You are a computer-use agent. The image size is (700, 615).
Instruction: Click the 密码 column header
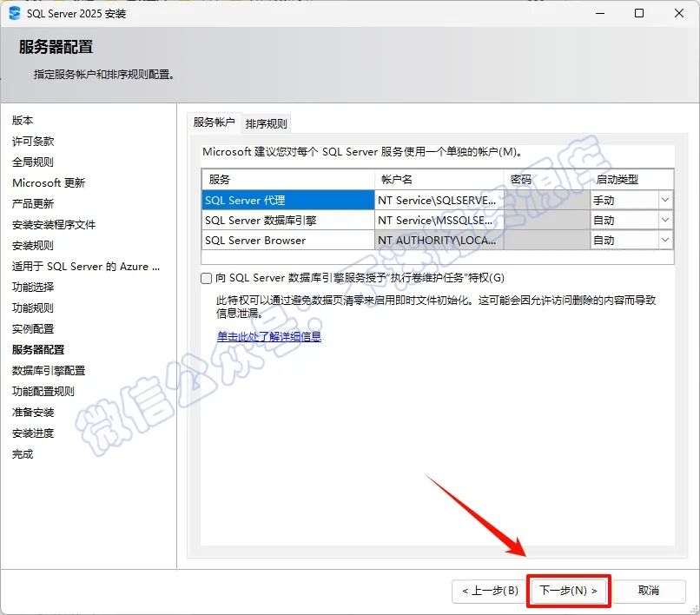coord(547,180)
